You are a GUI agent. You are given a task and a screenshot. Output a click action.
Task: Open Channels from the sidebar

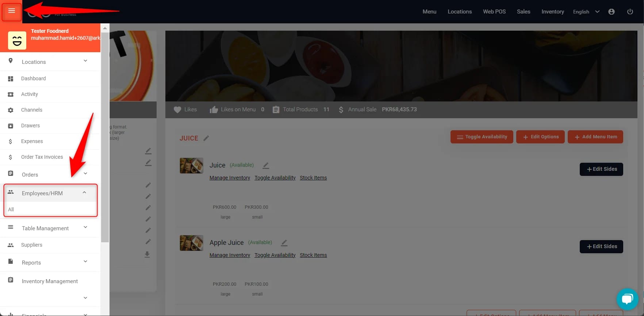click(50, 110)
